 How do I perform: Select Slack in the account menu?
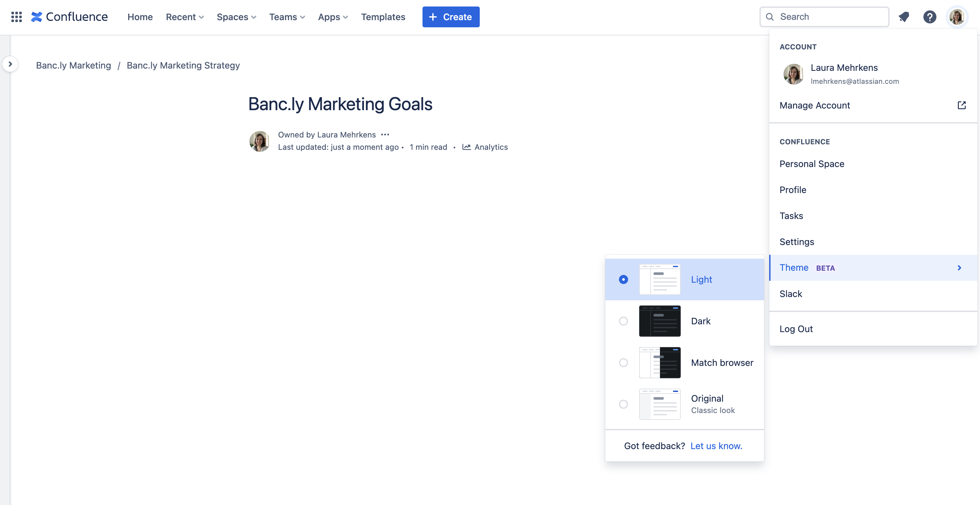tap(873, 294)
